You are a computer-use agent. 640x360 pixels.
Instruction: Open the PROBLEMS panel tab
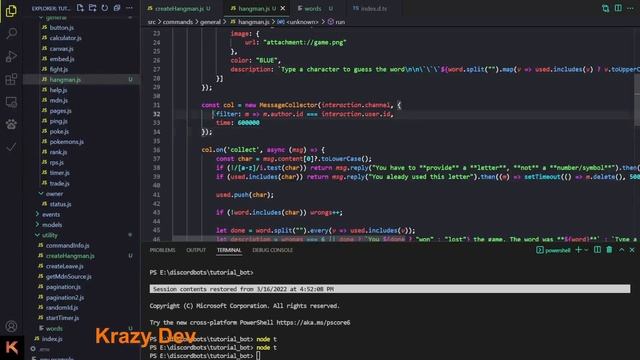point(162,250)
